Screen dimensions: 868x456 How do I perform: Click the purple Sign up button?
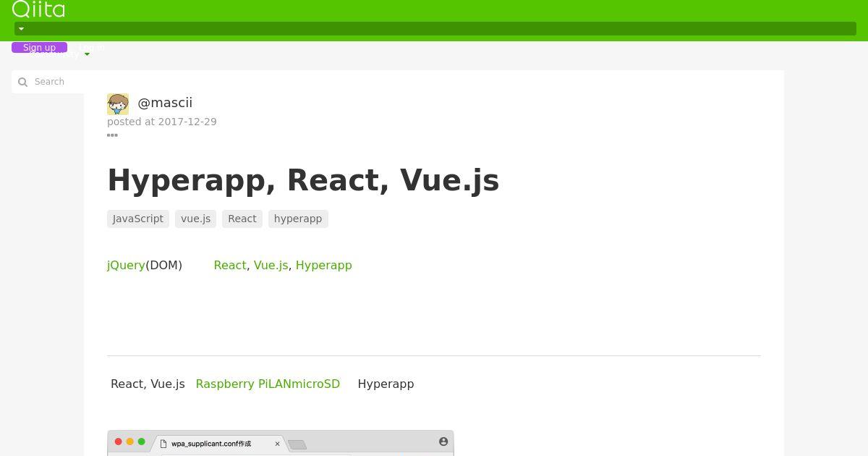click(39, 48)
